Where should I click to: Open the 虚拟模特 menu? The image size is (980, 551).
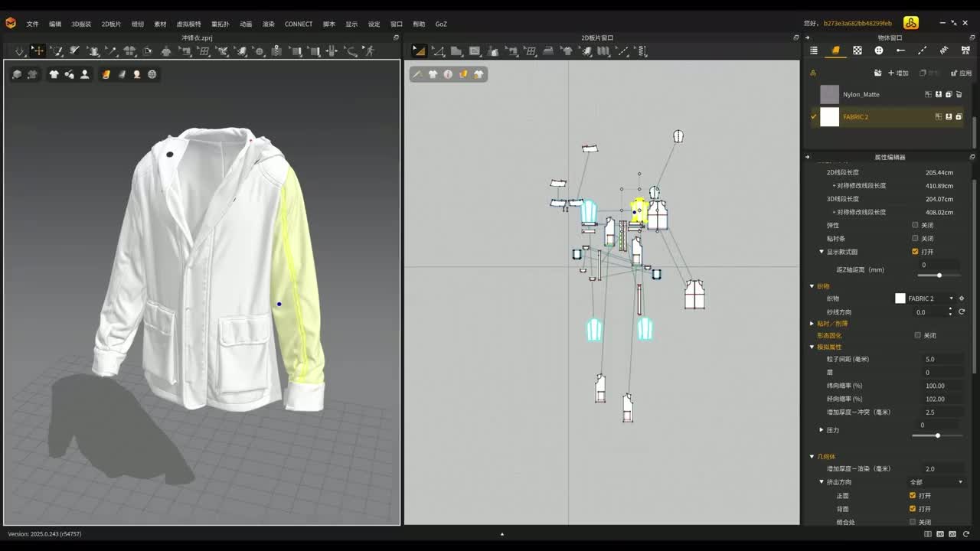[188, 24]
